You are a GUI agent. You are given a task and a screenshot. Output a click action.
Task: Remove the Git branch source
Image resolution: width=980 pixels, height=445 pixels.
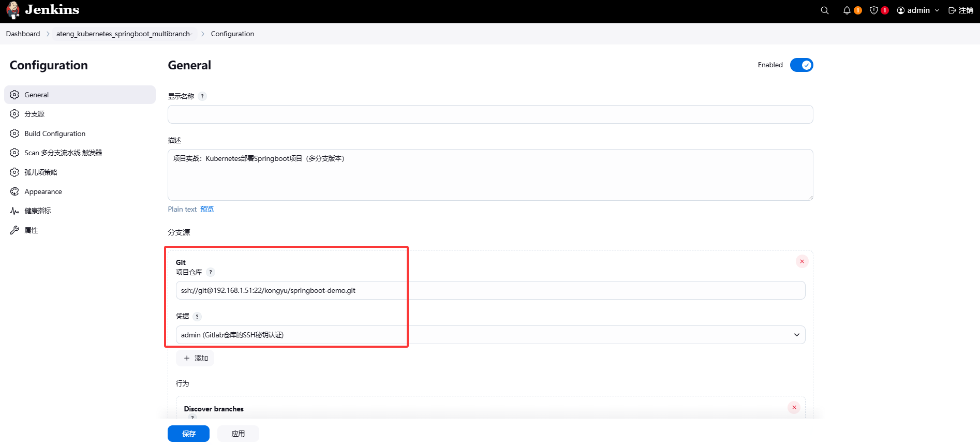(x=802, y=261)
